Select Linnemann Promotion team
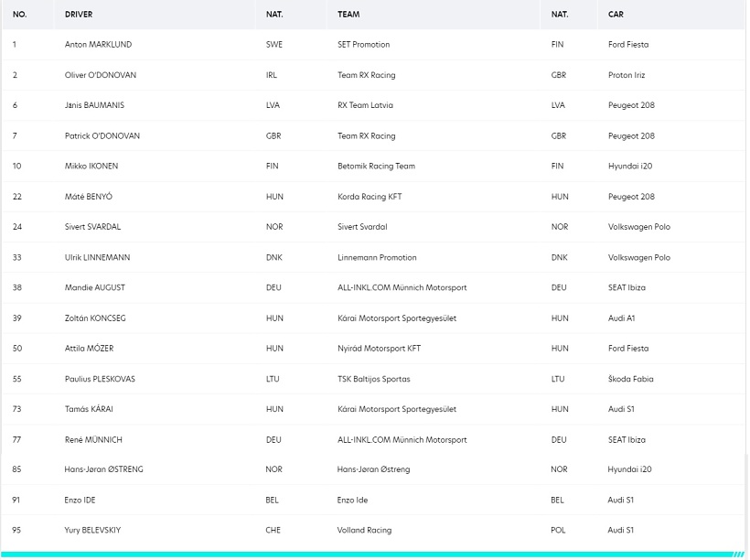 377,257
